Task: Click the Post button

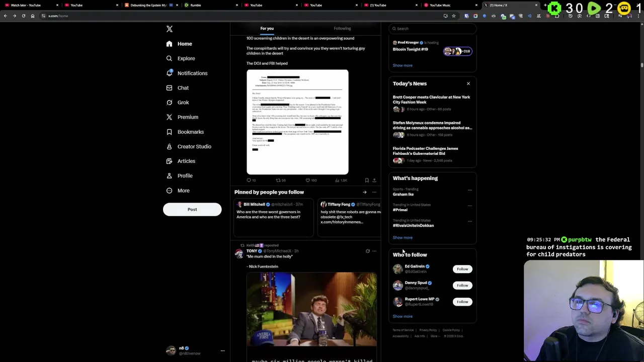Action: [x=192, y=210]
